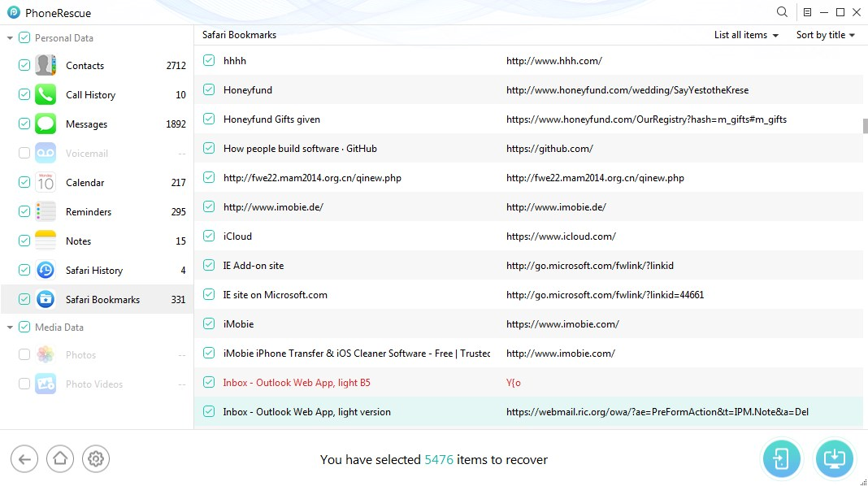
Task: Select the Contacts category
Action: [x=98, y=65]
